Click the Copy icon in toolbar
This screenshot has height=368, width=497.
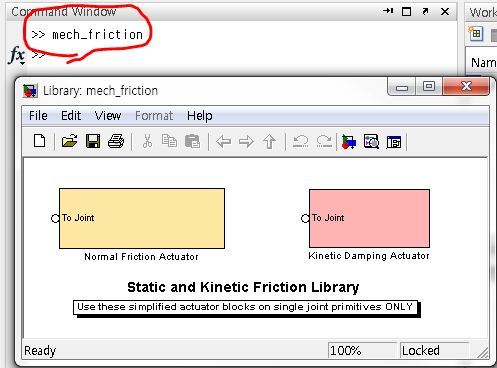pyautogui.click(x=169, y=141)
